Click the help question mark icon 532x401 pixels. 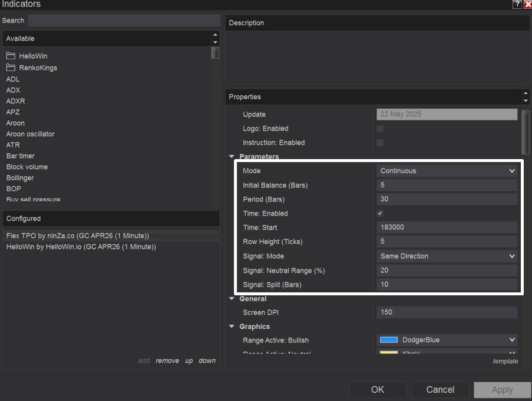pyautogui.click(x=517, y=5)
